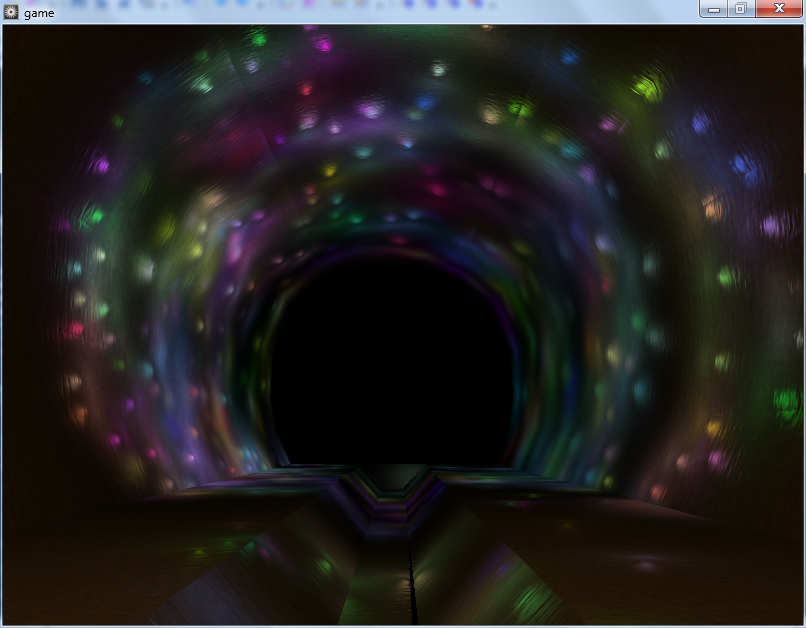Tap the red glowing light on left wall

click(75, 329)
